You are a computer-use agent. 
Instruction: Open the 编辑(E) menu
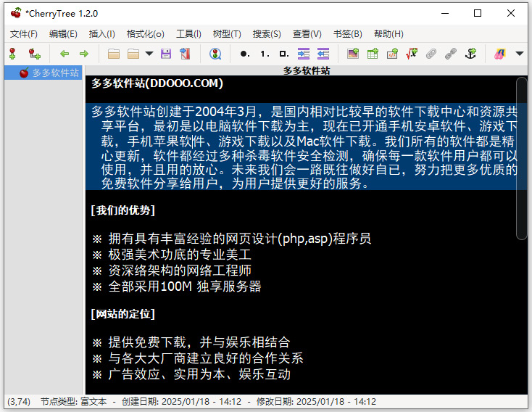click(63, 34)
